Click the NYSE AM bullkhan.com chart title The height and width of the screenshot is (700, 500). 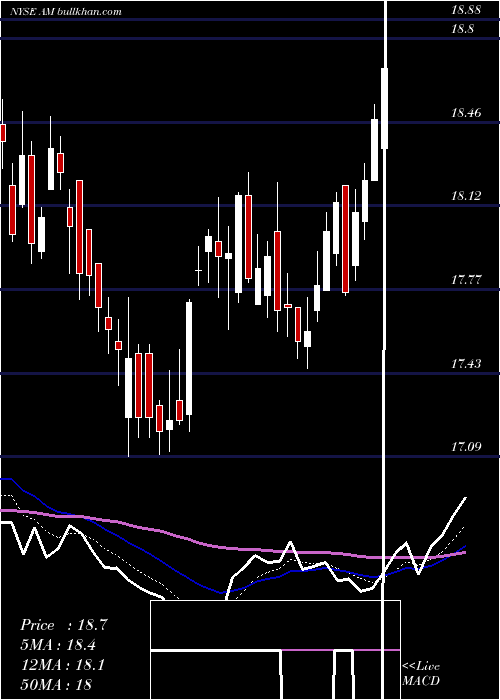pos(67,12)
